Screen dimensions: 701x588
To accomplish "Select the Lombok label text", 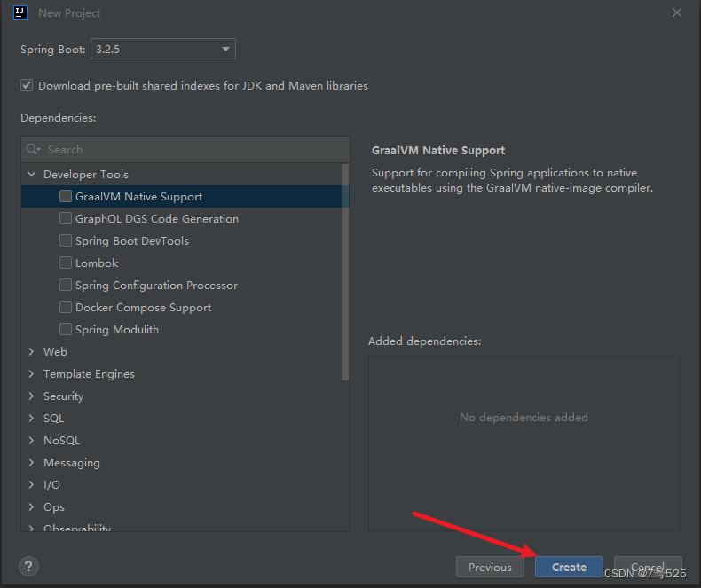I will [x=97, y=263].
